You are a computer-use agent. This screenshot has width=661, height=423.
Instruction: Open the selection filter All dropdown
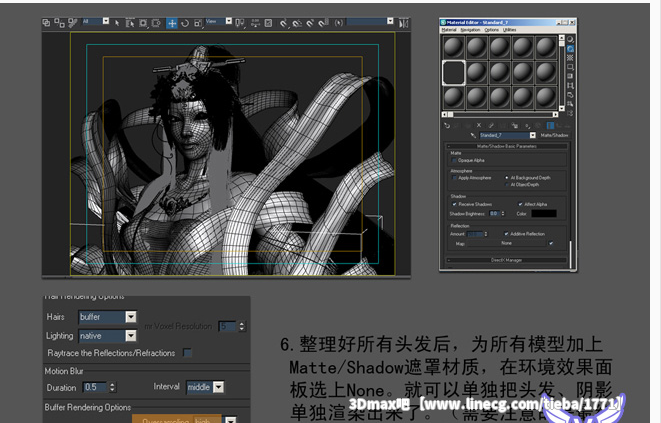pos(106,21)
